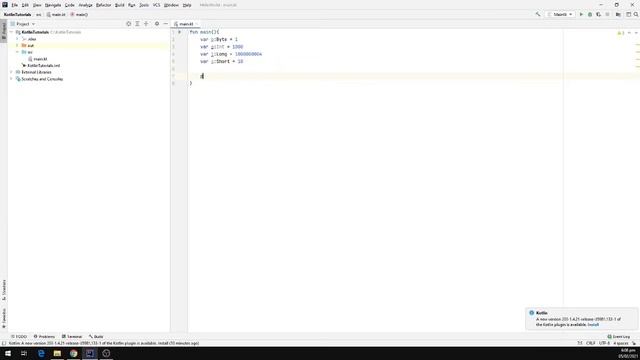Open Microsoft Edge from taskbar
640x360 pixels.
[x=41, y=353]
